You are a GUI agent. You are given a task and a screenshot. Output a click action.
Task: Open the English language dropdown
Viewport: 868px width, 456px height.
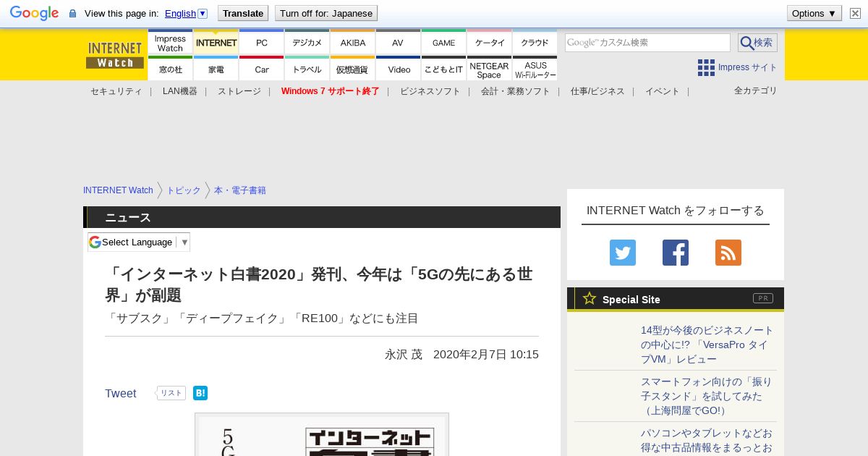(186, 13)
